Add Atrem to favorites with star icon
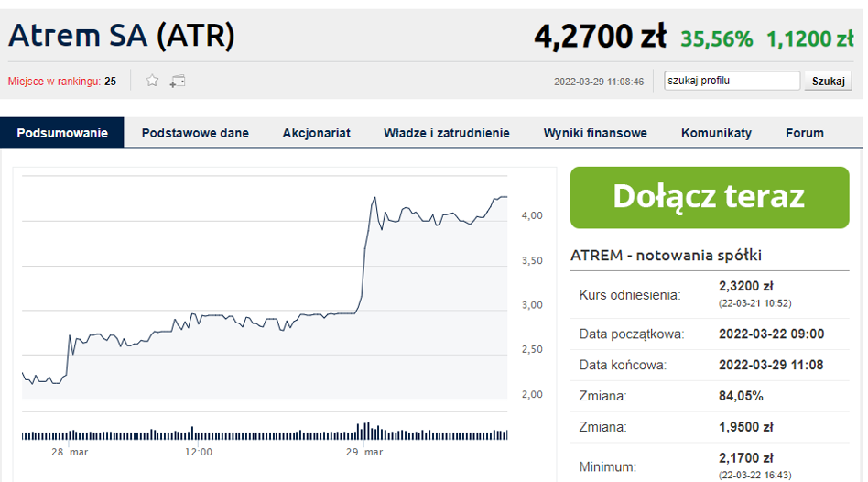 pos(152,81)
